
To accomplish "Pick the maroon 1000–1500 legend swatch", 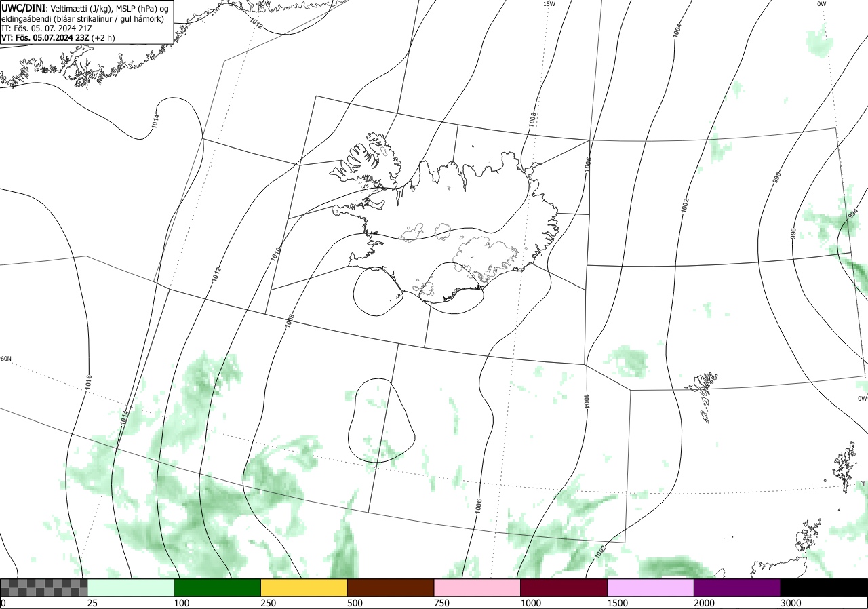I will 564,587.
